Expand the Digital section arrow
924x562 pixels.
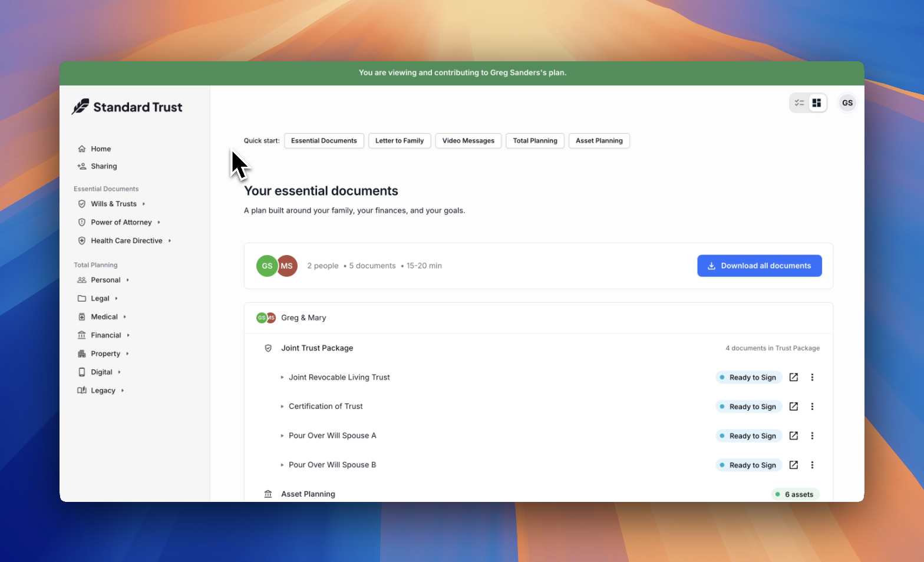[120, 372]
